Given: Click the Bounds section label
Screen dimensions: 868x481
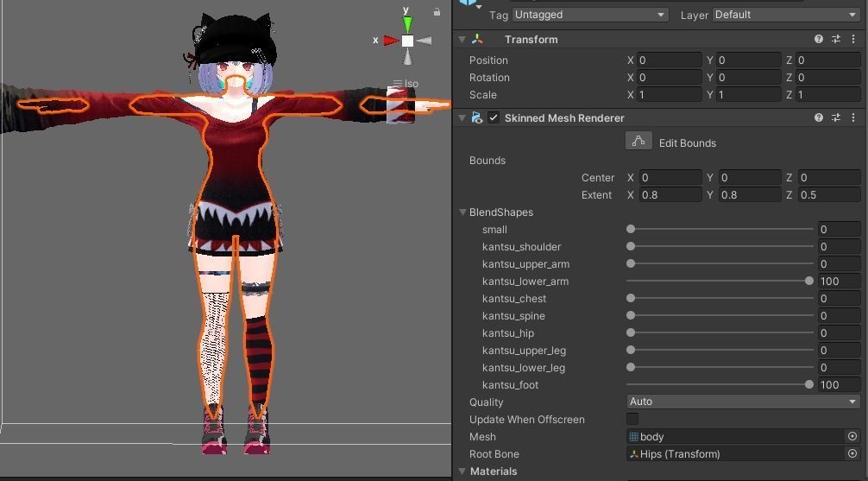Looking at the screenshot, I should click(x=487, y=160).
